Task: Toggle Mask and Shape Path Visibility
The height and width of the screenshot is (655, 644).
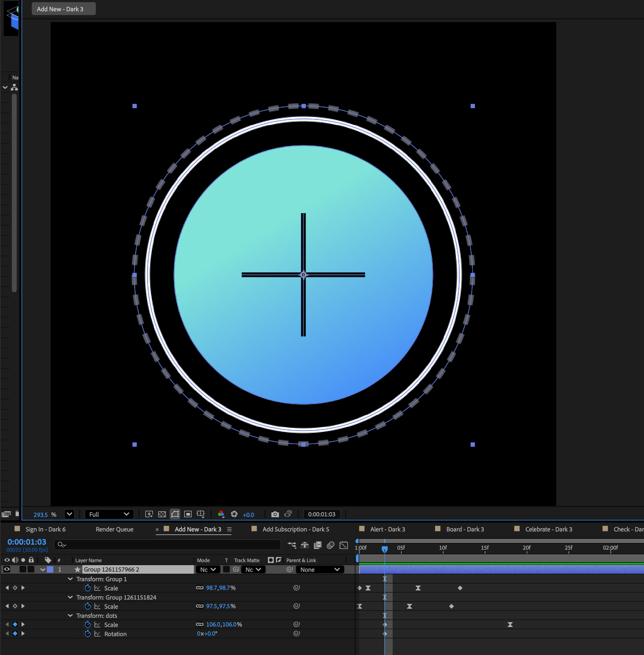Action: (175, 514)
